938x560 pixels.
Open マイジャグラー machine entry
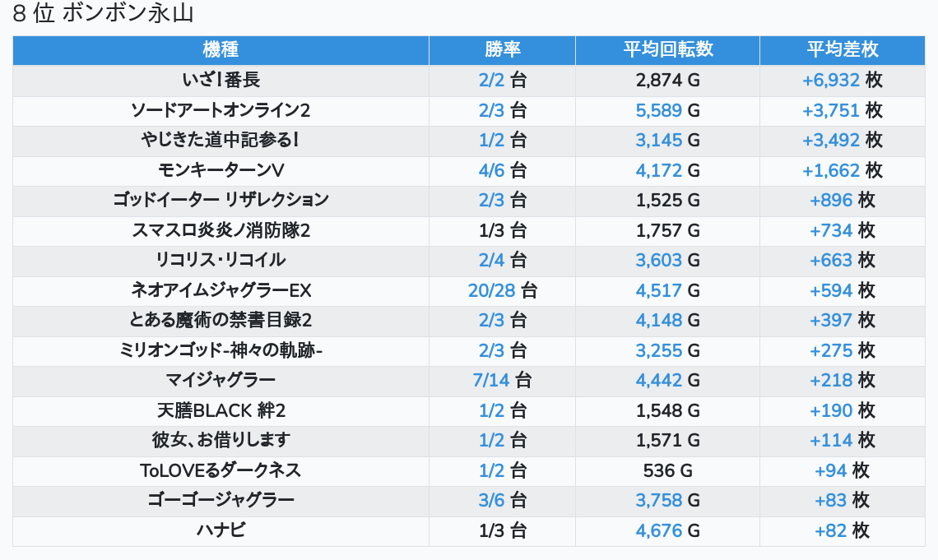click(x=221, y=380)
